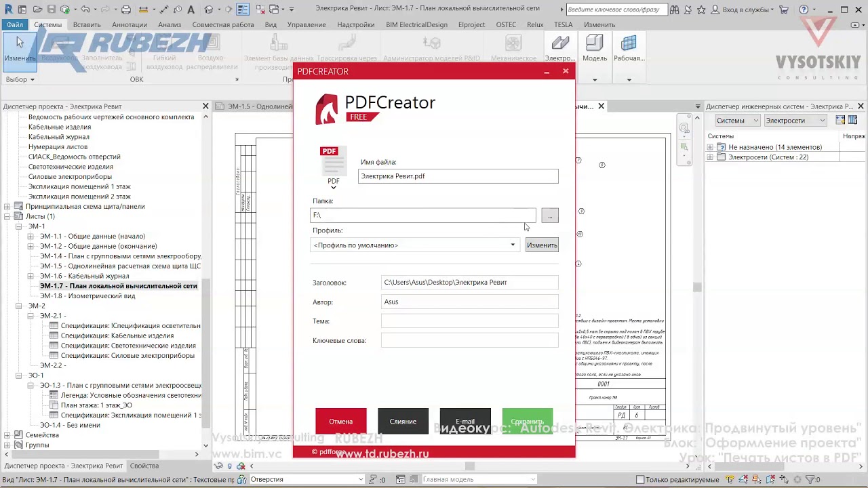This screenshot has height=488, width=868.
Task: Expand the ЭМ-1.6 - Кабельный журнал sheet
Action: [x=31, y=276]
